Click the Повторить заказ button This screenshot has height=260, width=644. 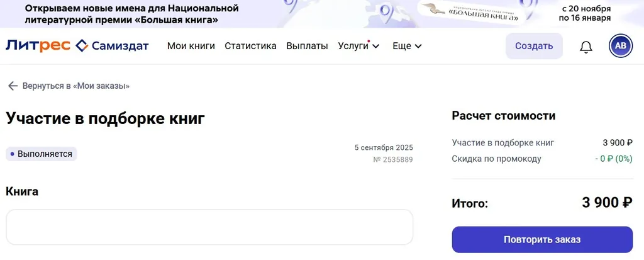click(542, 239)
